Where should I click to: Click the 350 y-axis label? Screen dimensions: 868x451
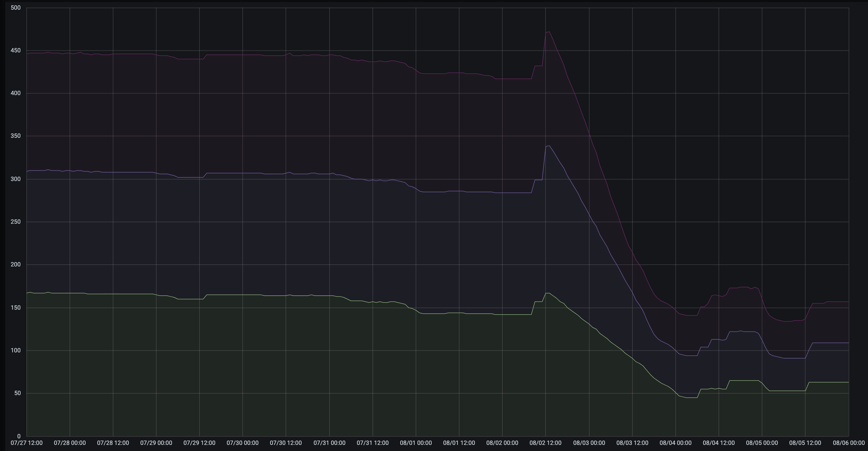click(x=15, y=136)
